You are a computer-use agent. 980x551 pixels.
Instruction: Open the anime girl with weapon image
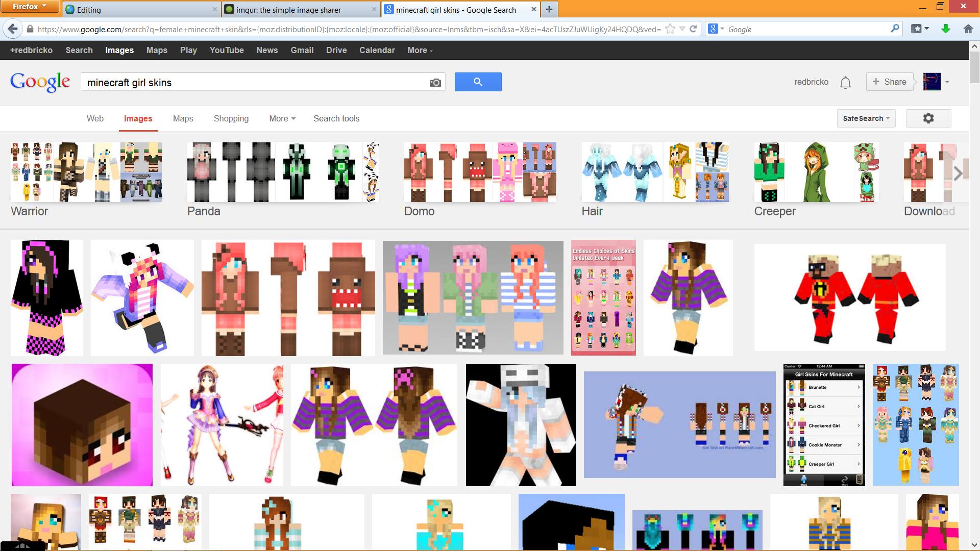222,424
